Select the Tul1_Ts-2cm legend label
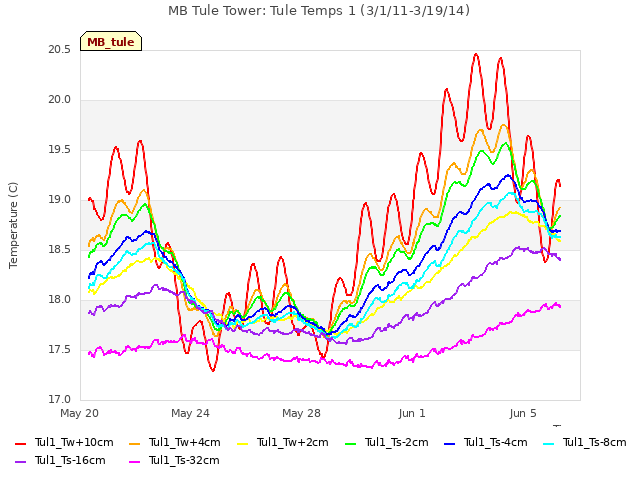The height and width of the screenshot is (480, 640). 397,442
